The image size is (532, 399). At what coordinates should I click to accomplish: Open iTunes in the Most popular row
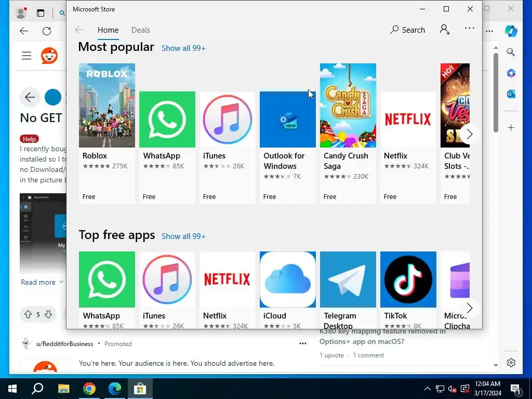coord(228,148)
